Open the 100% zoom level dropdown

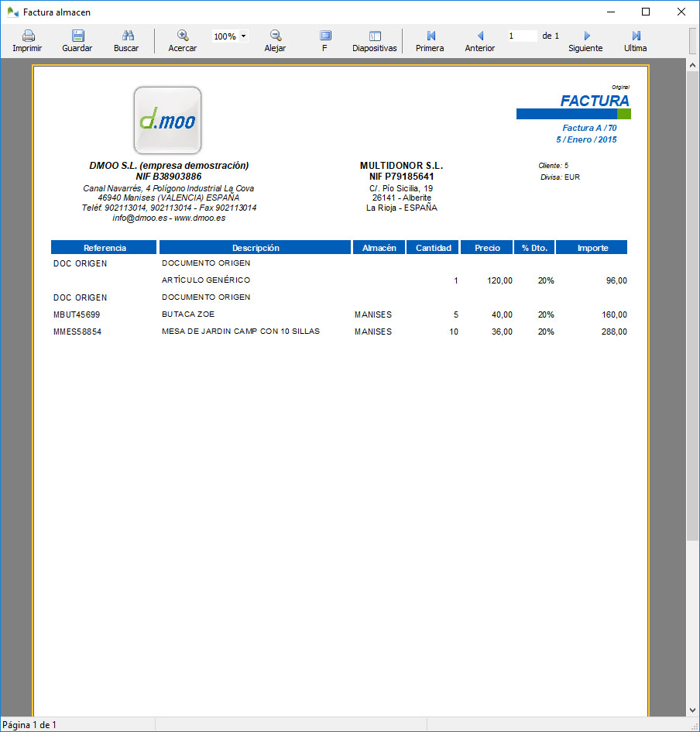pyautogui.click(x=229, y=36)
